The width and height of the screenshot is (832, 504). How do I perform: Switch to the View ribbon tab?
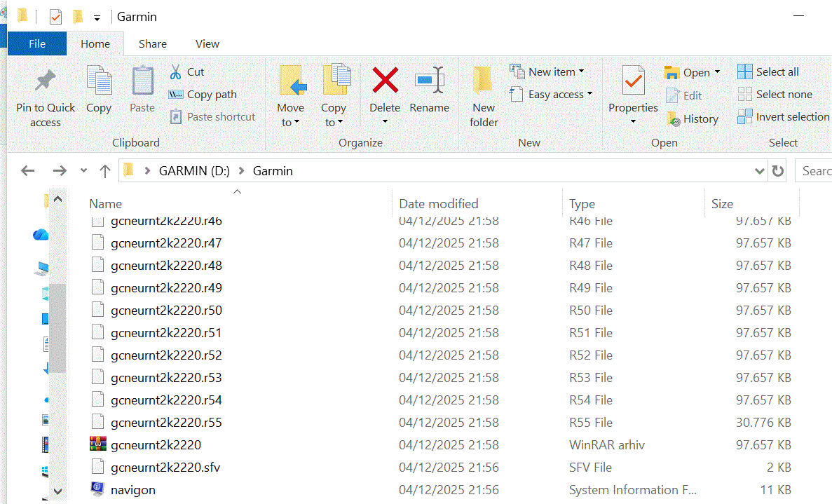point(207,43)
